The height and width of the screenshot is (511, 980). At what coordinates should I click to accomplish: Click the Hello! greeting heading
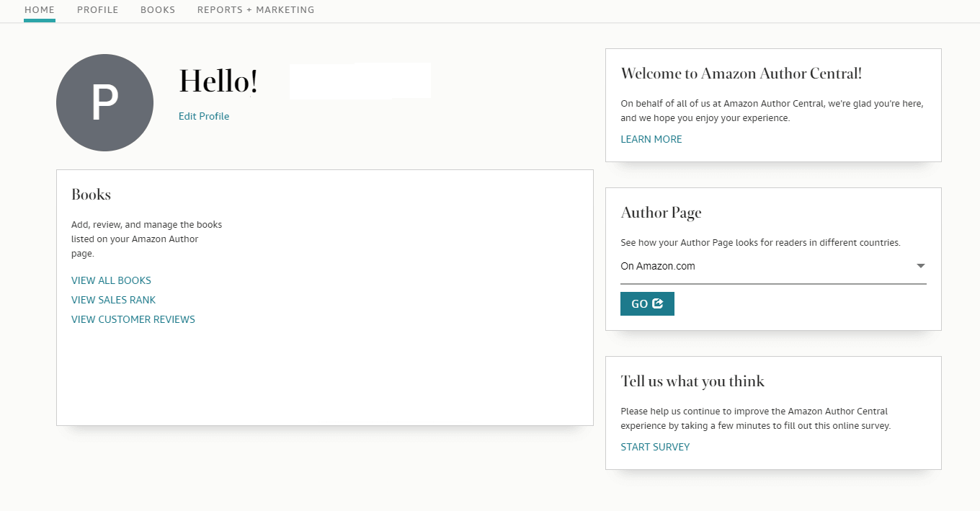pos(218,81)
